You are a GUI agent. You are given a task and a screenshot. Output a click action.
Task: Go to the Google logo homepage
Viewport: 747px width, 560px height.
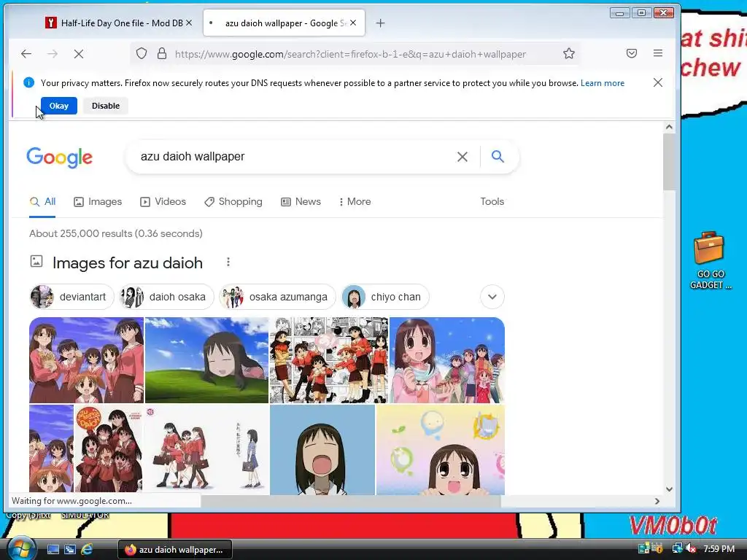pyautogui.click(x=60, y=157)
